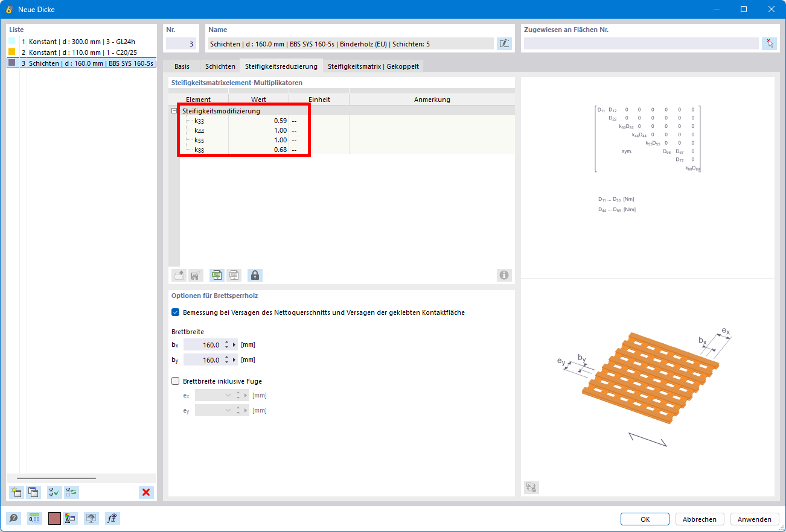
Task: Delete thickness with the red X icon
Action: click(145, 492)
